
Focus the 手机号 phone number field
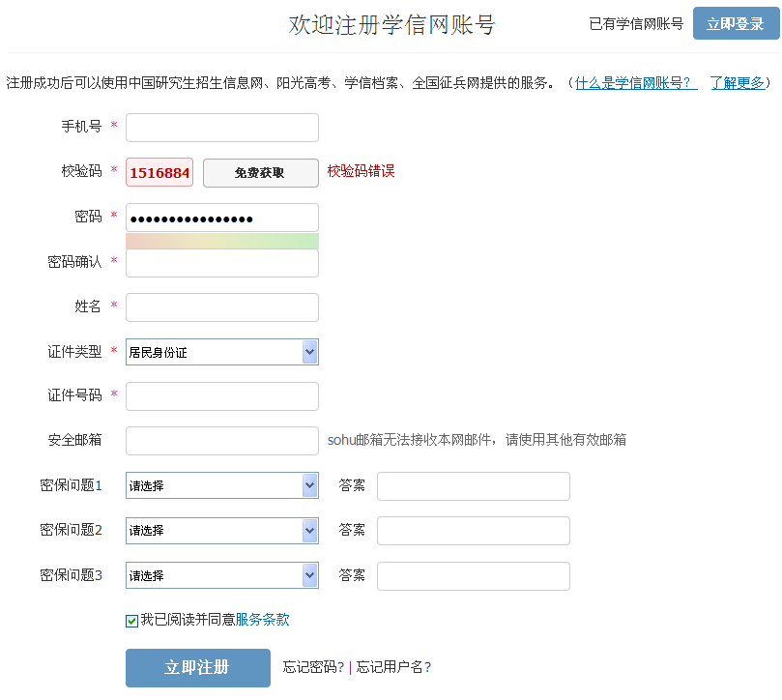[x=222, y=128]
